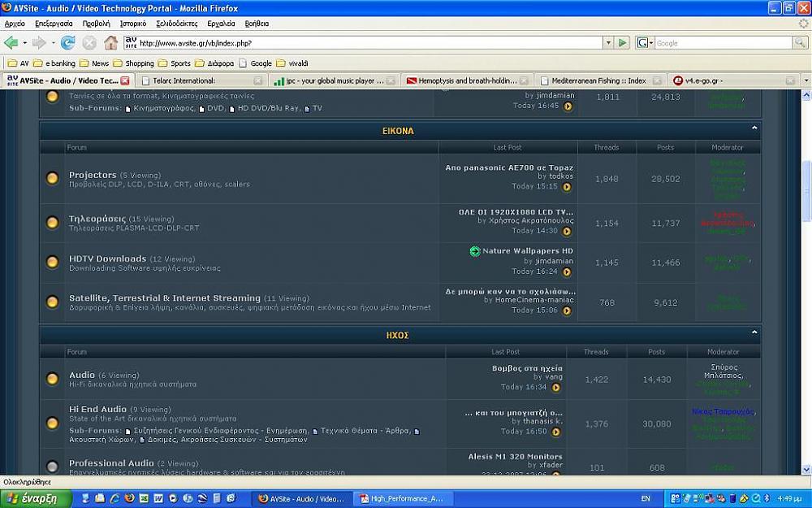This screenshot has width=812, height=508.
Task: Click the green Go button beside the address bar
Action: coord(622,42)
